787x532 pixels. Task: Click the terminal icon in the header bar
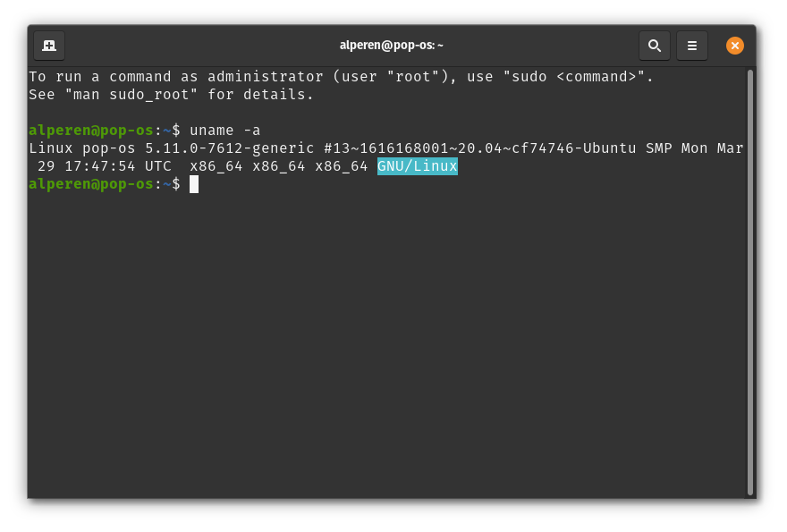tap(49, 46)
